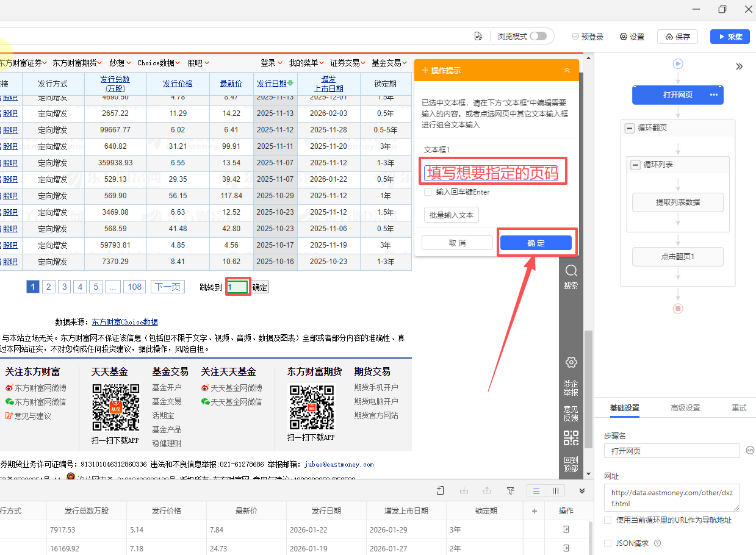Switch to 重试 tab
The height and width of the screenshot is (555, 756).
point(739,408)
